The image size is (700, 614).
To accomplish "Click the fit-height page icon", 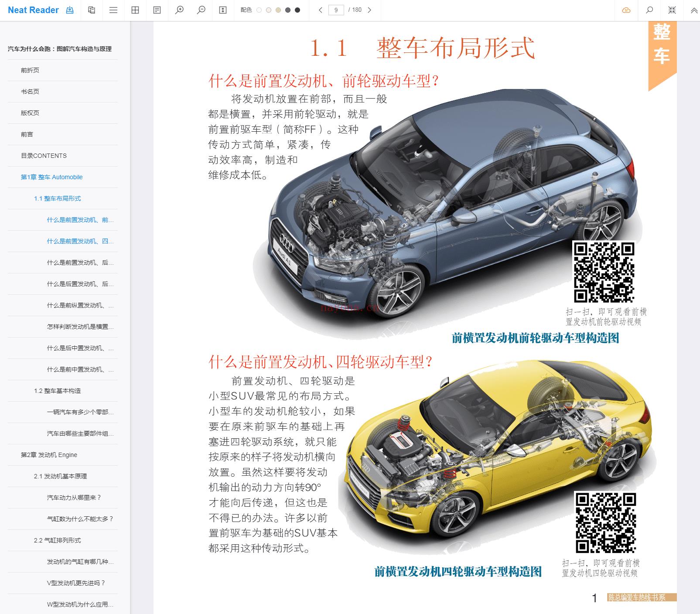I will 223,10.
